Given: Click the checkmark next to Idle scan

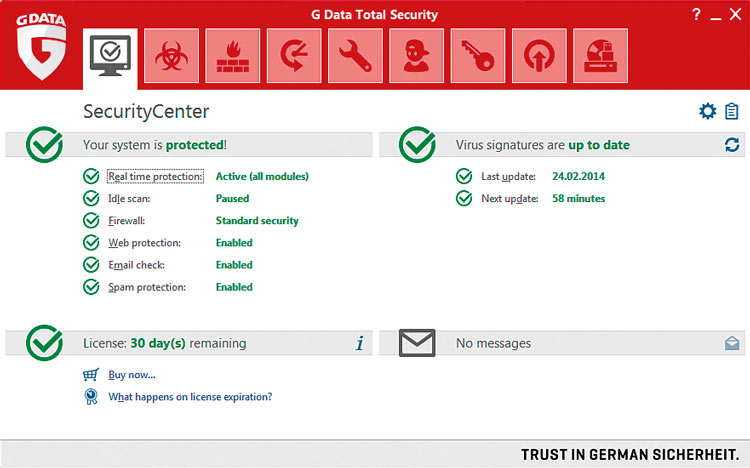Looking at the screenshot, I should click(91, 198).
